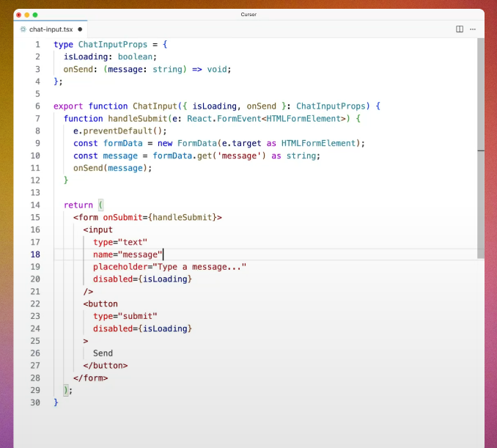Click the 'ChatInputProps' type name on line 1
497x448 pixels.
(x=113, y=45)
